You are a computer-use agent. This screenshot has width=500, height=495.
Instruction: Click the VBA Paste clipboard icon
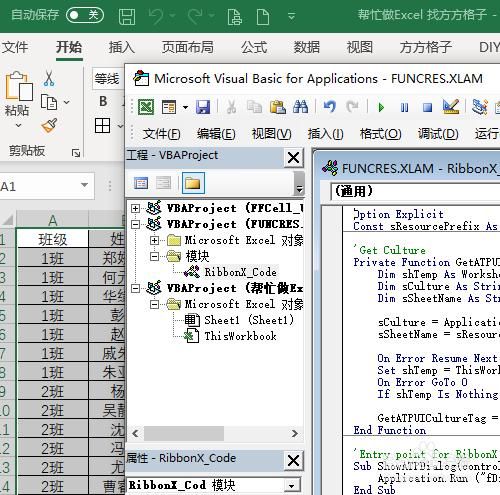(x=278, y=107)
